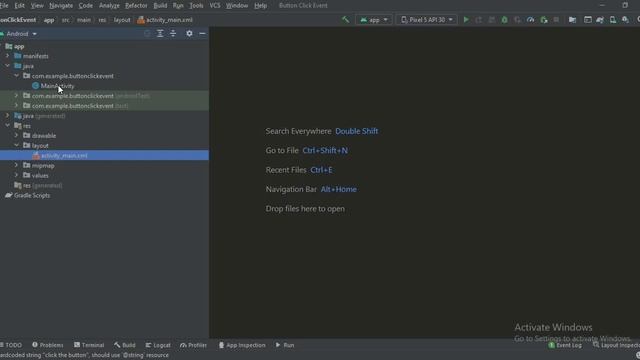Open the App Inspection tool window
Viewport: 640px width, 360px height.
coord(242,345)
